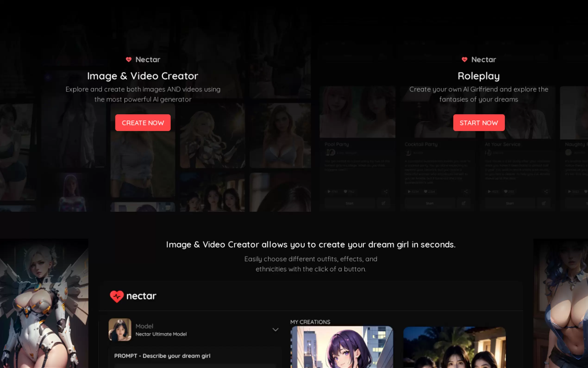The image size is (588, 368).
Task: Click the model avatar thumbnail beside Model label
Action: click(120, 330)
